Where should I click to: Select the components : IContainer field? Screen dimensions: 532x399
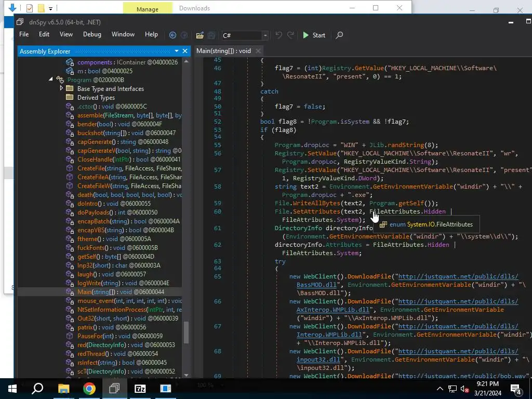127,62
